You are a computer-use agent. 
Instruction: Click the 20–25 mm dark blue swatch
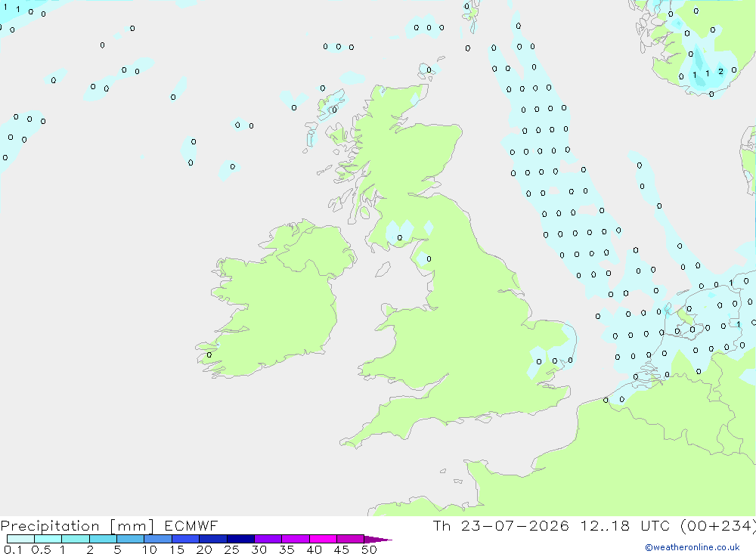213,539
